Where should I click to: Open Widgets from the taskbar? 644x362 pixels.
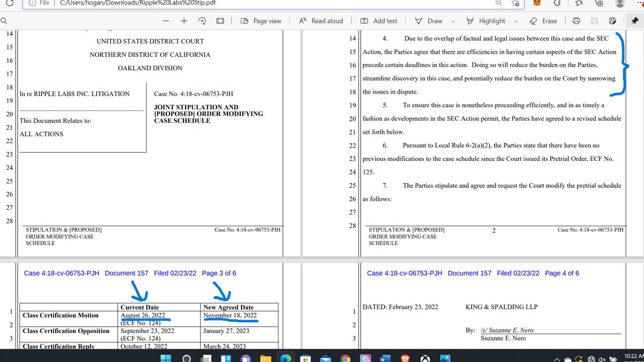pyautogui.click(x=226, y=358)
